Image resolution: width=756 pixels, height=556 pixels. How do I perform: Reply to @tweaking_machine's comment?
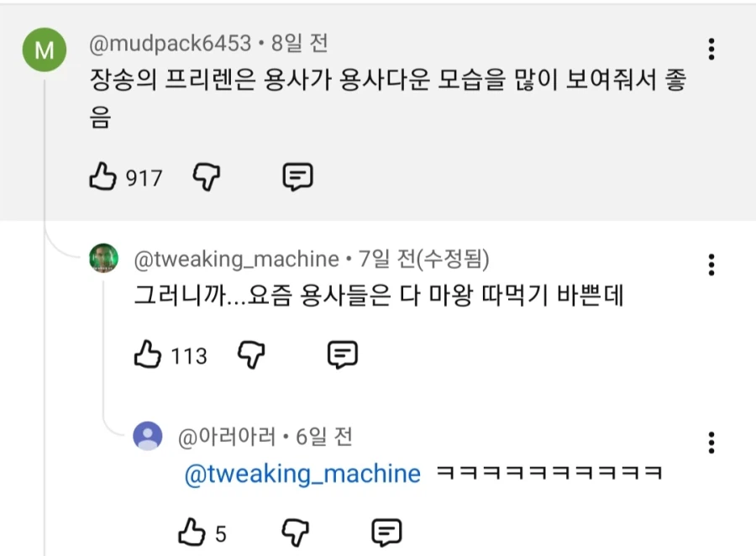(343, 354)
